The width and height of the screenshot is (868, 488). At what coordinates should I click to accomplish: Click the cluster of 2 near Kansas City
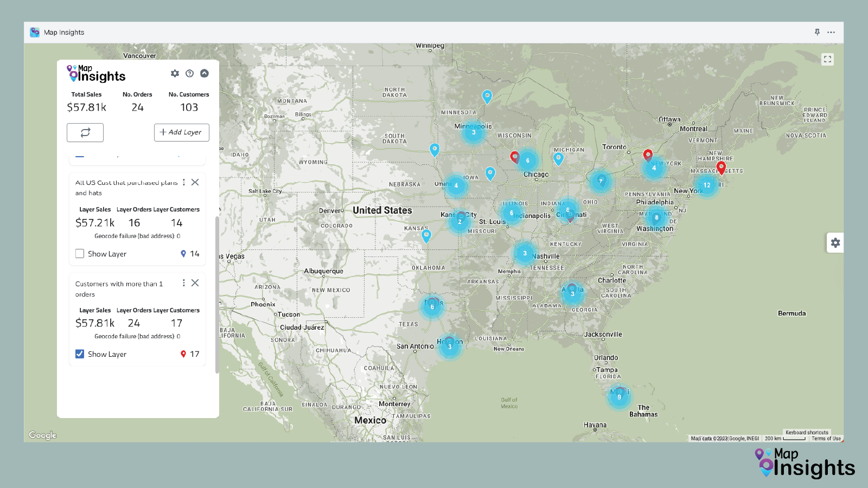coord(459,222)
